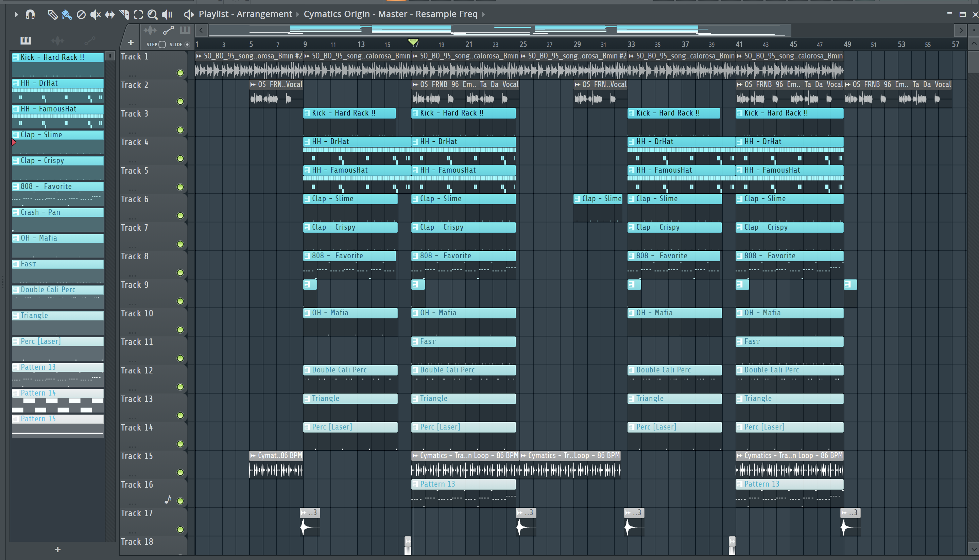The image size is (979, 560).
Task: Toggle the magnet snap-to-grid icon
Action: [x=30, y=15]
